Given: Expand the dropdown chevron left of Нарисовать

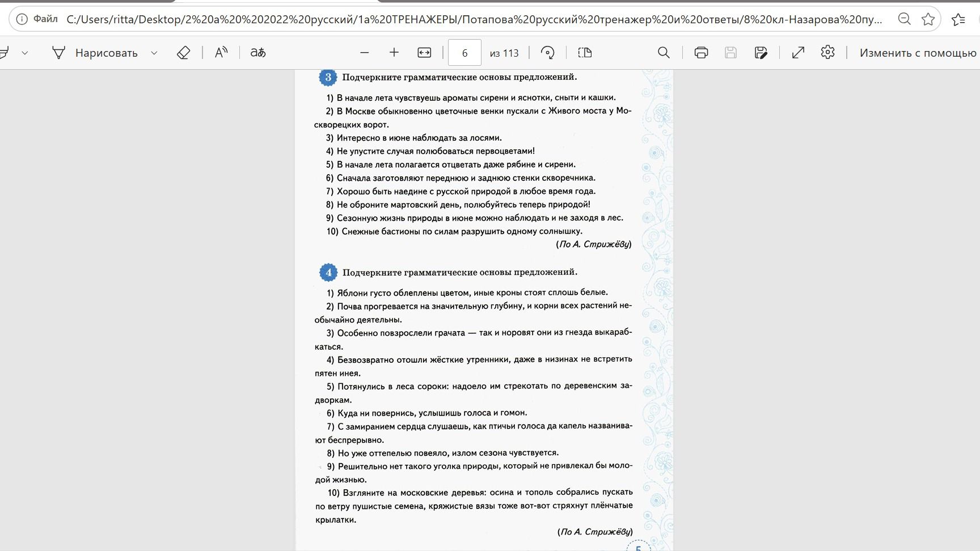Looking at the screenshot, I should [x=24, y=53].
